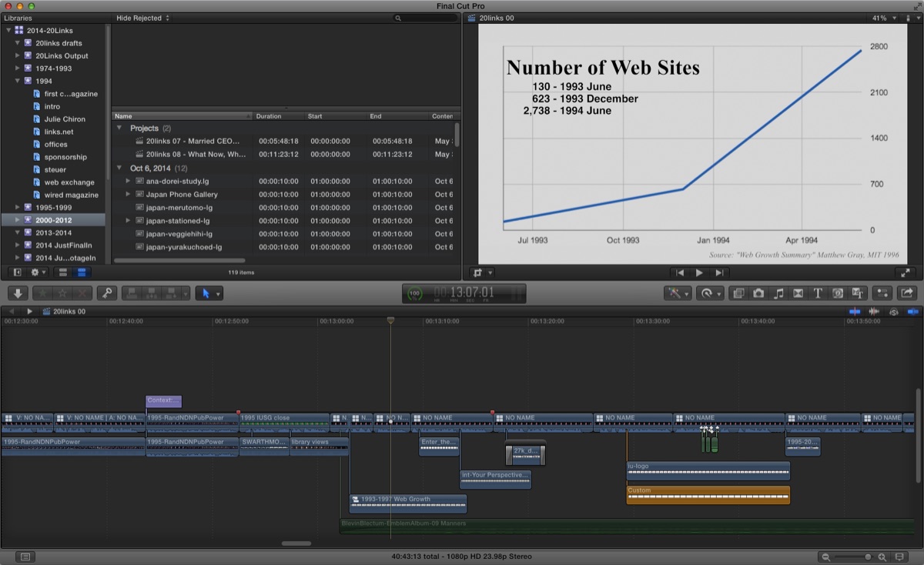Toggle clip soloing S button
The height and width of the screenshot is (565, 924).
[x=894, y=311]
